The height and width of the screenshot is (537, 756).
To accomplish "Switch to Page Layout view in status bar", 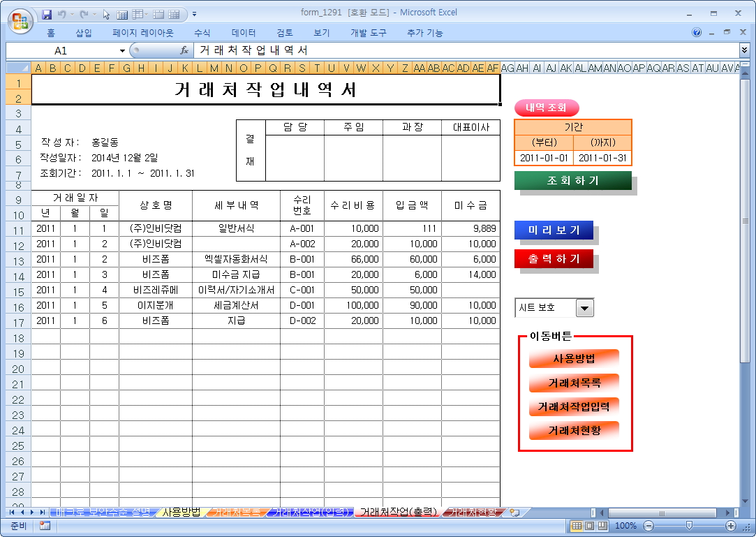I will pyautogui.click(x=589, y=526).
